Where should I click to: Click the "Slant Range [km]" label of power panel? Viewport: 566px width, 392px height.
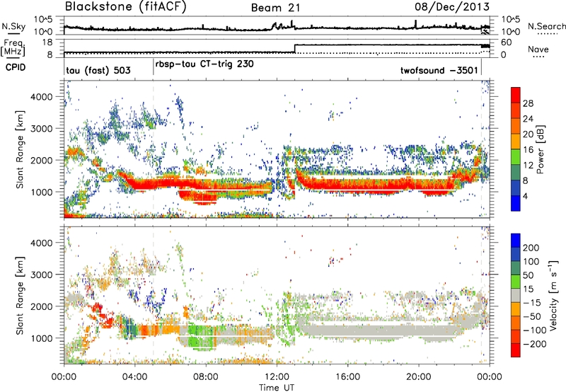pyautogui.click(x=20, y=149)
